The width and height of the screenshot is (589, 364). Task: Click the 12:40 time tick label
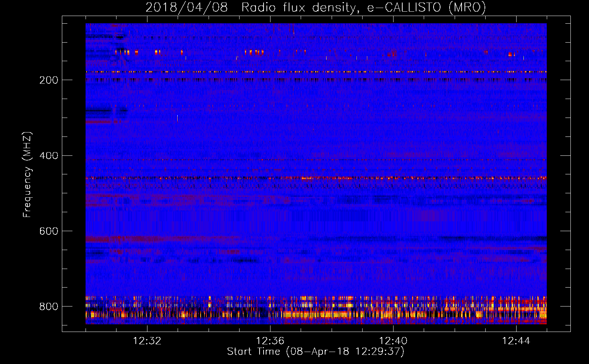point(393,341)
